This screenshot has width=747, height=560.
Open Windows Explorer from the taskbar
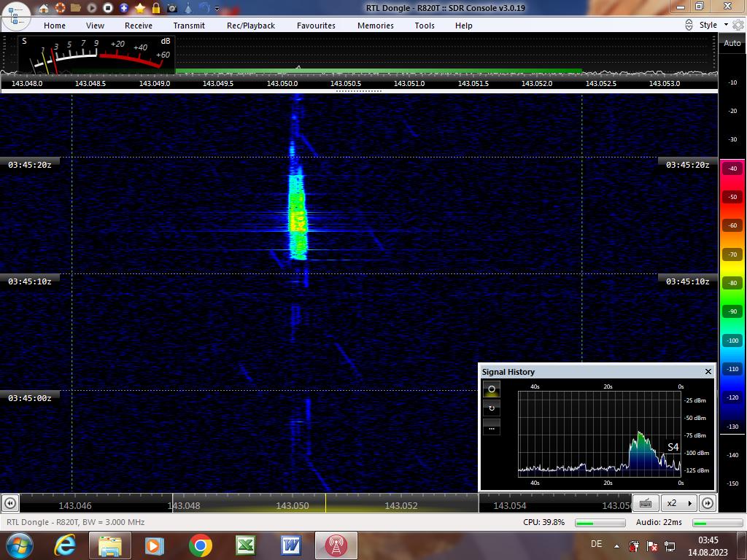(x=110, y=545)
